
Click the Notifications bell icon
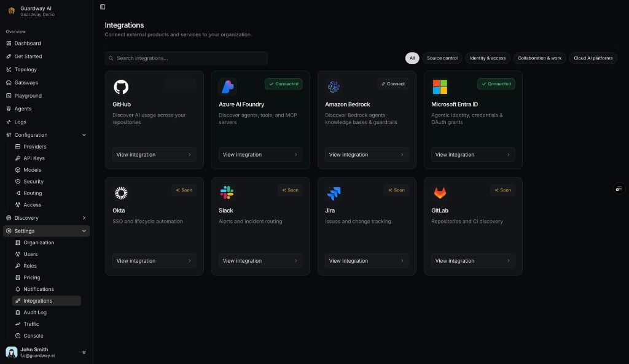click(x=18, y=289)
